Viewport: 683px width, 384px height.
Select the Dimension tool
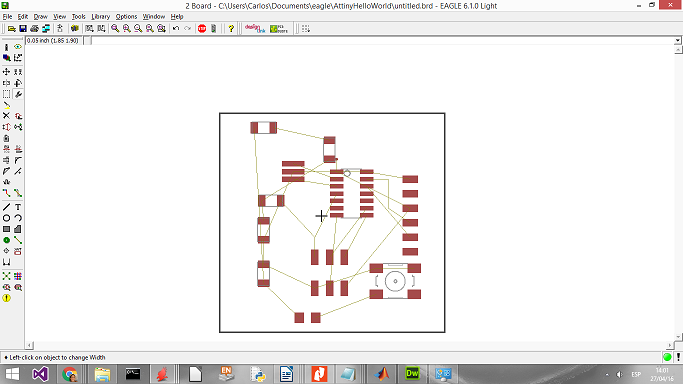click(x=7, y=262)
